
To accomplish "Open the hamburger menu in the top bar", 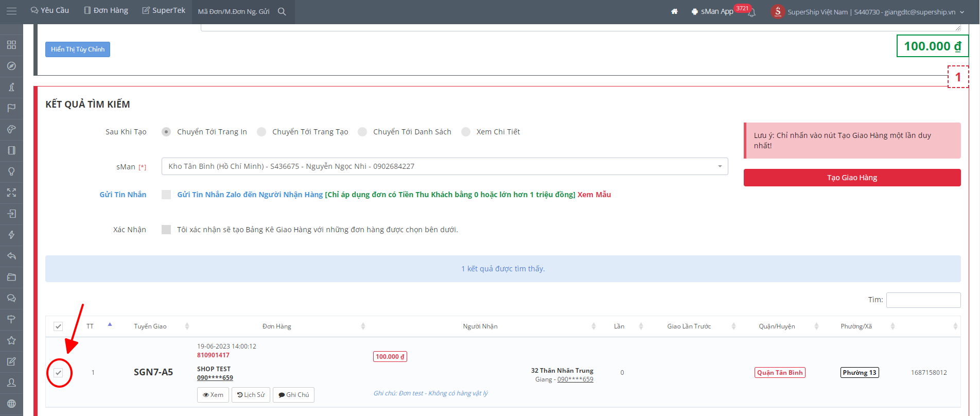I will tap(11, 11).
